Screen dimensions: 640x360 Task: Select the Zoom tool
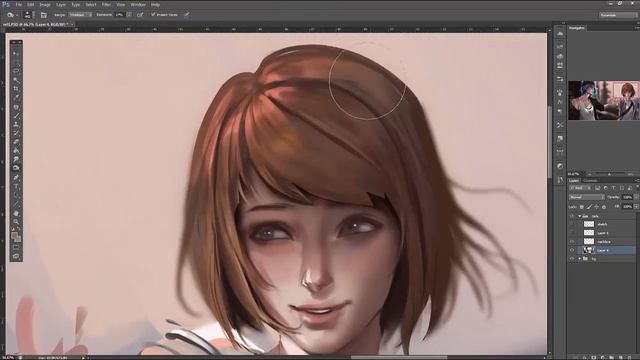click(16, 222)
